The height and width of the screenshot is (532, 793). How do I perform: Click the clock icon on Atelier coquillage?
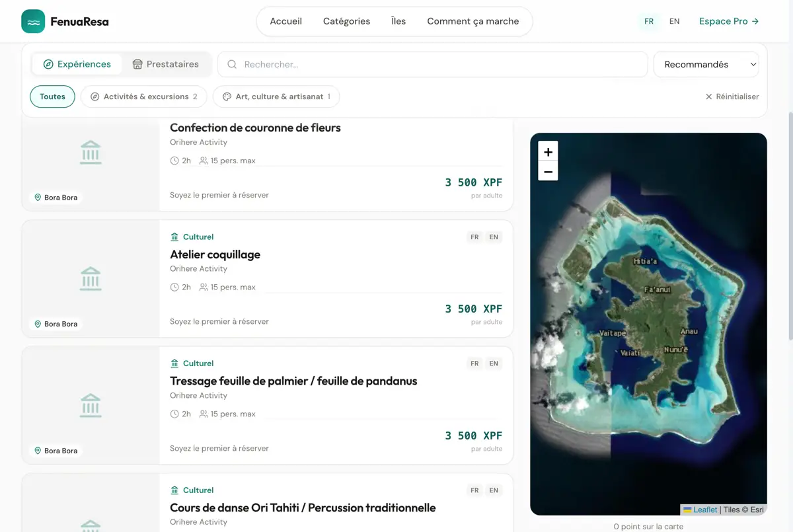pyautogui.click(x=174, y=287)
